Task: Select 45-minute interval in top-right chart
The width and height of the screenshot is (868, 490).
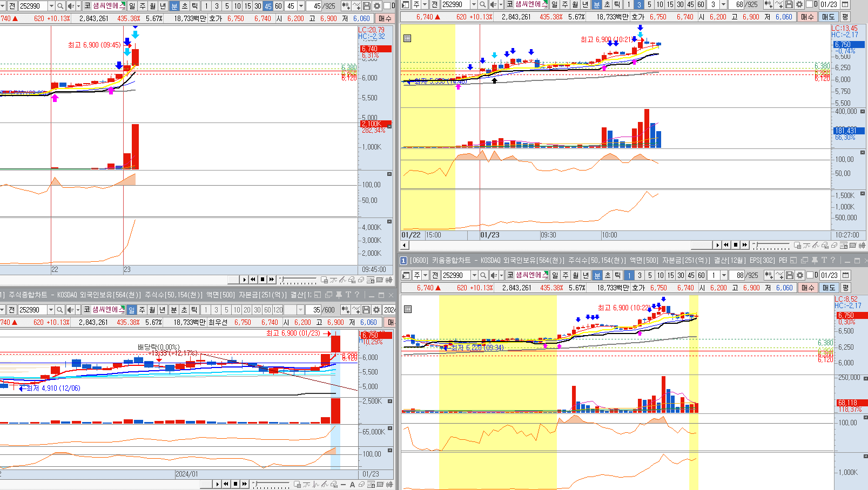Action: [x=690, y=4]
